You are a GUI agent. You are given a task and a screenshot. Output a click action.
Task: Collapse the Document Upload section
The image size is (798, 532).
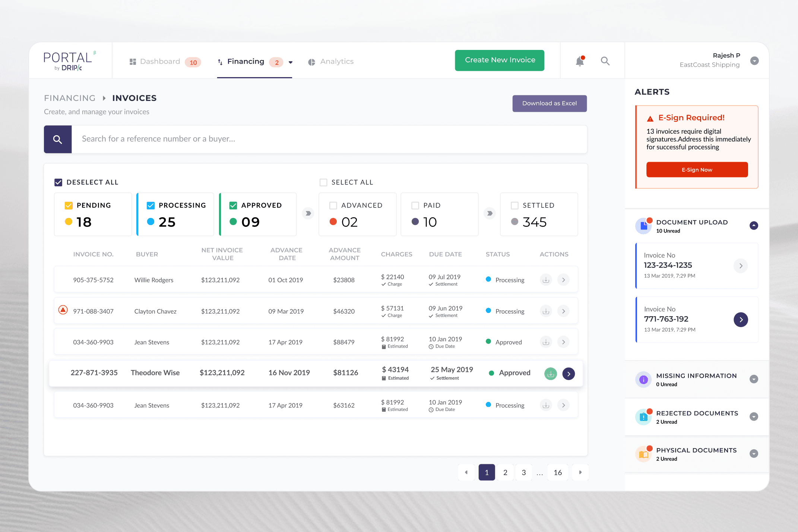(754, 225)
